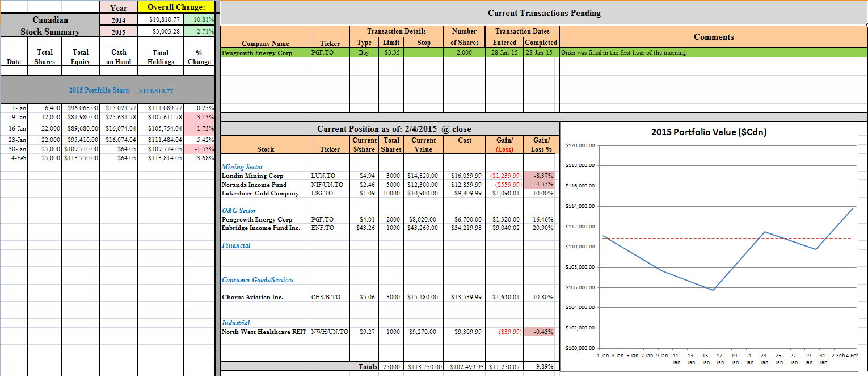Select the Overall Change header cell

177,7
